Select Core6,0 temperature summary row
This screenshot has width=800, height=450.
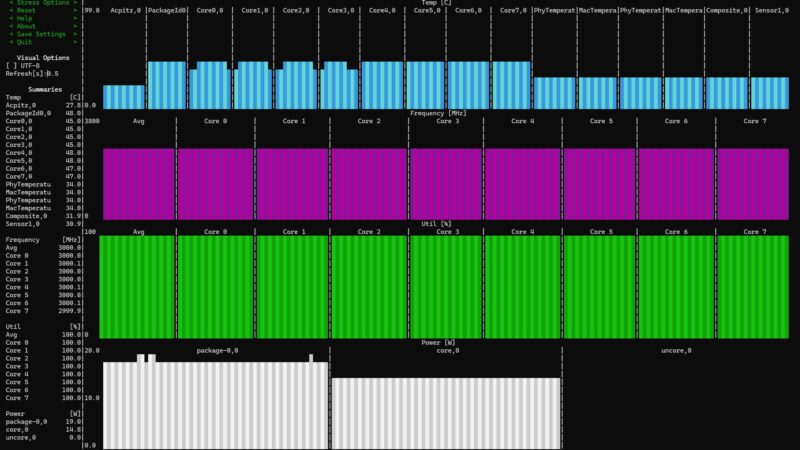(43, 168)
